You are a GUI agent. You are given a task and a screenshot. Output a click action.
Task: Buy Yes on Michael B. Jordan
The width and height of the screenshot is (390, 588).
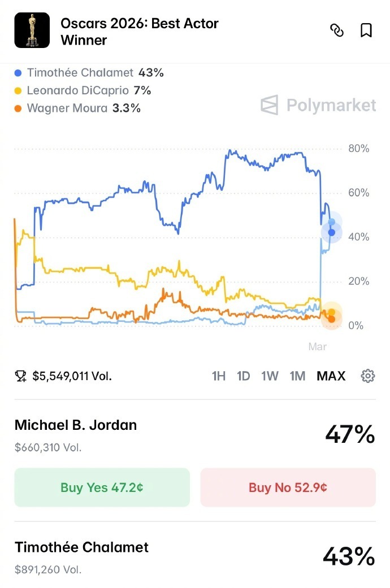(x=102, y=487)
